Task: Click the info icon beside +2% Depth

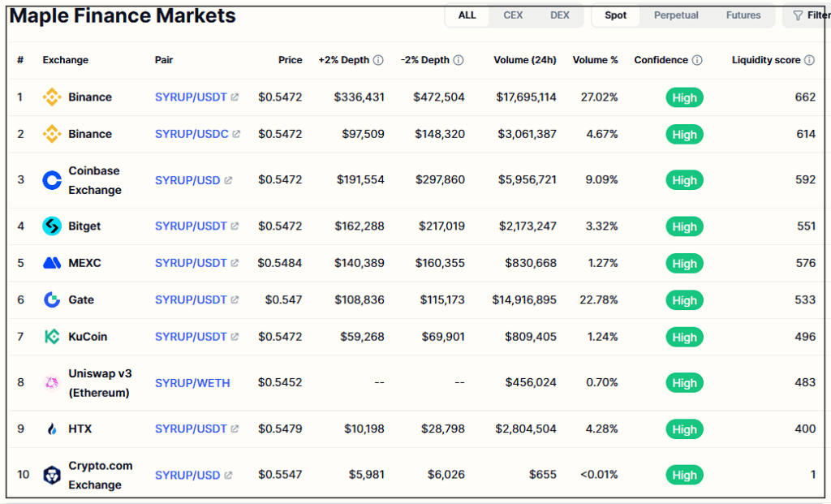Action: pyautogui.click(x=378, y=60)
